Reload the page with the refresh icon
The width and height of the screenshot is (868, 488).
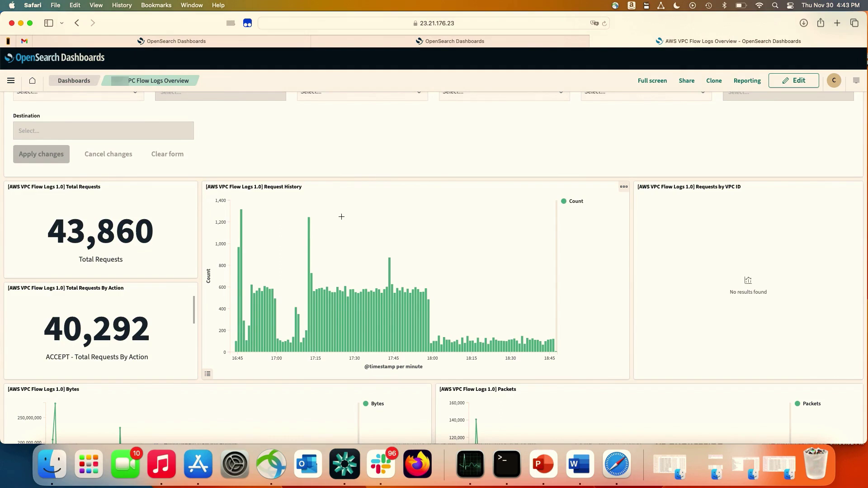(604, 23)
